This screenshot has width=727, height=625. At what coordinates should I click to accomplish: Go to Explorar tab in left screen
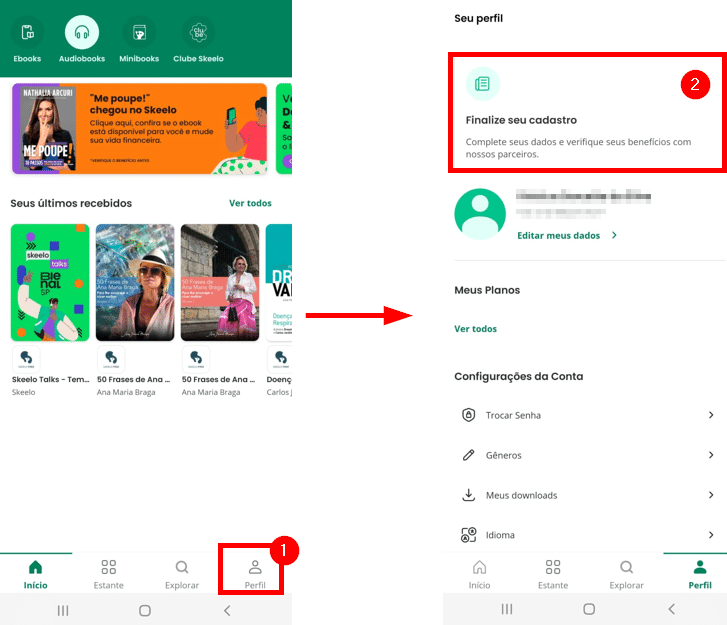pyautogui.click(x=182, y=574)
